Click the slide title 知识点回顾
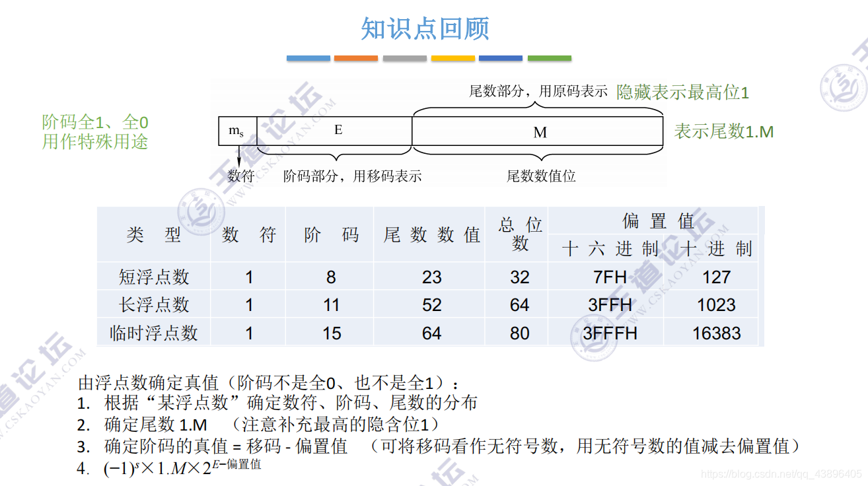This screenshot has height=486, width=868. coord(425,29)
